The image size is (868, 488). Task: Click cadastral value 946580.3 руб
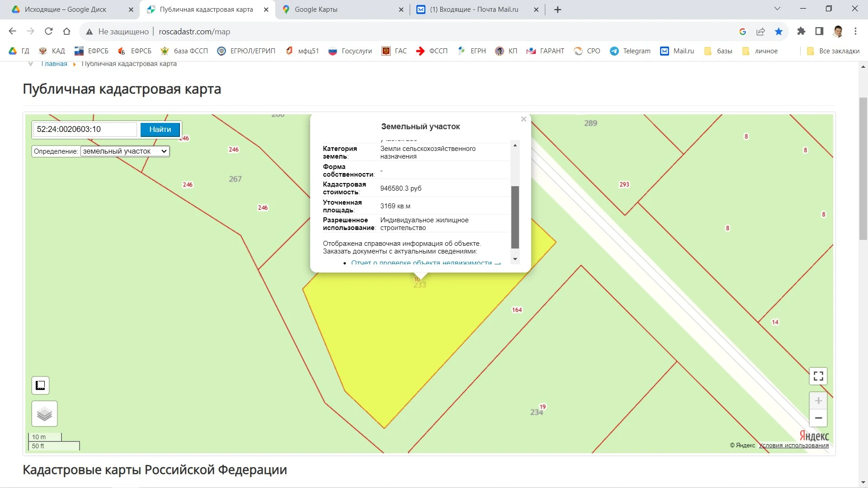401,188
